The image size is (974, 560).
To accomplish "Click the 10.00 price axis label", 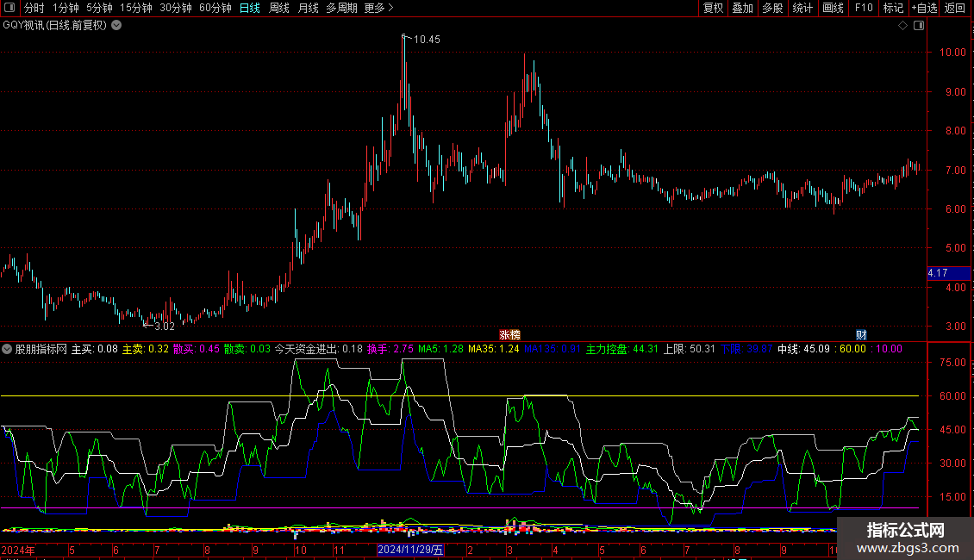I will click(x=952, y=53).
